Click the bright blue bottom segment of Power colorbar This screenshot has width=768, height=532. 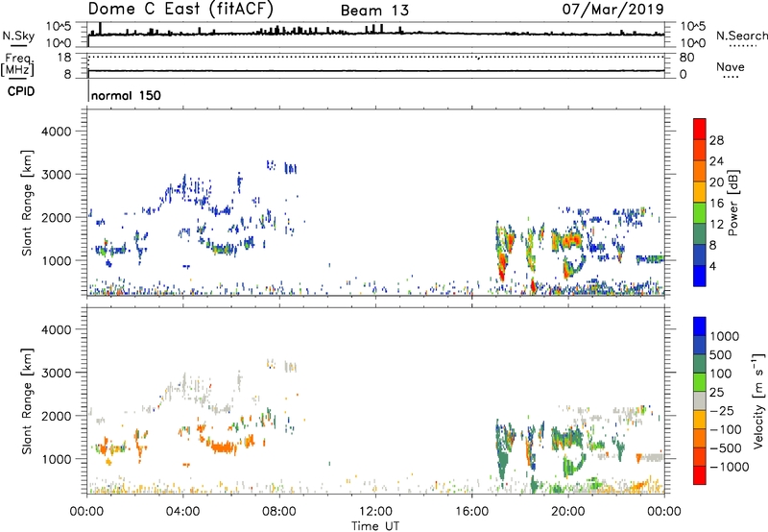pyautogui.click(x=700, y=277)
